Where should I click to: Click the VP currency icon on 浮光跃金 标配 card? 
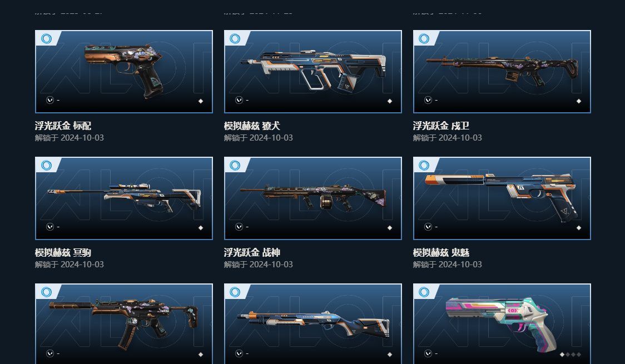[50, 100]
